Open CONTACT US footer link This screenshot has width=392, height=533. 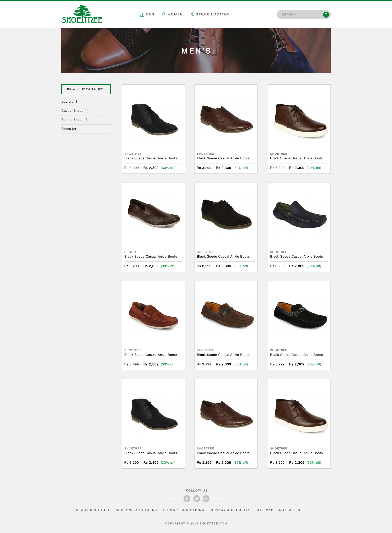pos(291,510)
